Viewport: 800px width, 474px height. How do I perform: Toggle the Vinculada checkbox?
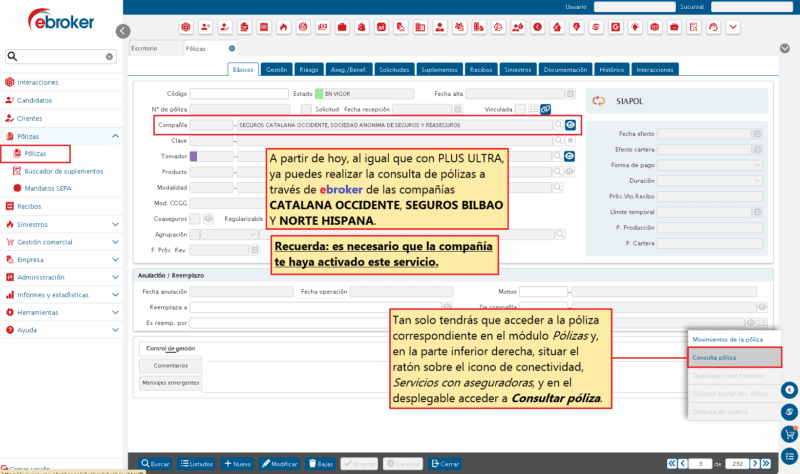520,109
